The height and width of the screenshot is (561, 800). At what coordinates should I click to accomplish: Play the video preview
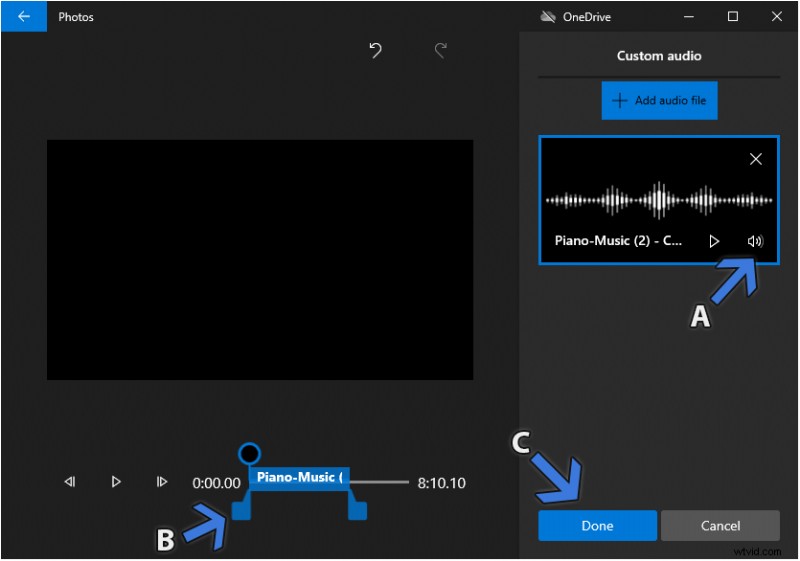116,482
